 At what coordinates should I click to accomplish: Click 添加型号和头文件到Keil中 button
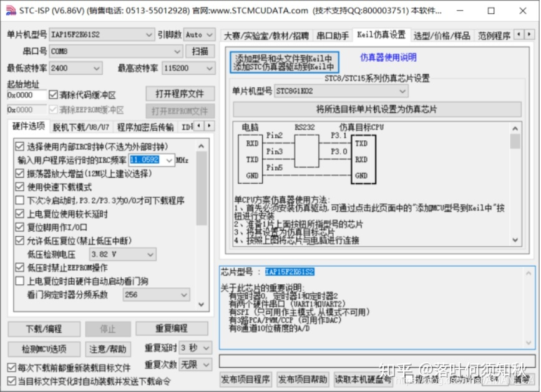(285, 62)
